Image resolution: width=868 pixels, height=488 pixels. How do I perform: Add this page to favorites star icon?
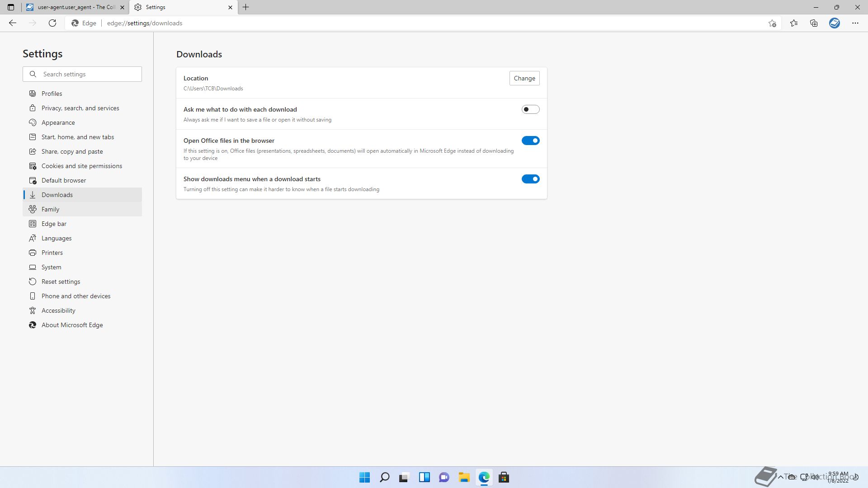coord(772,23)
